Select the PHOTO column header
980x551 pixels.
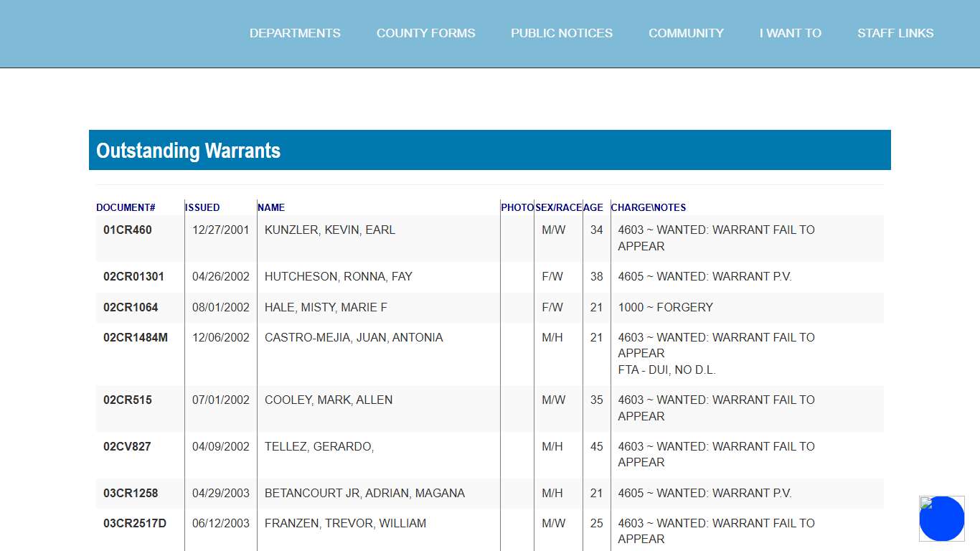click(x=517, y=207)
